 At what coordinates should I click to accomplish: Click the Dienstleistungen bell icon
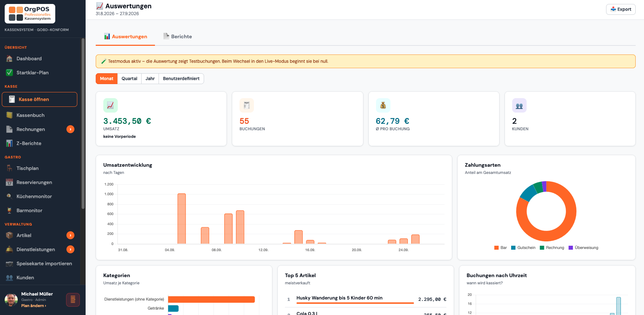click(9, 249)
